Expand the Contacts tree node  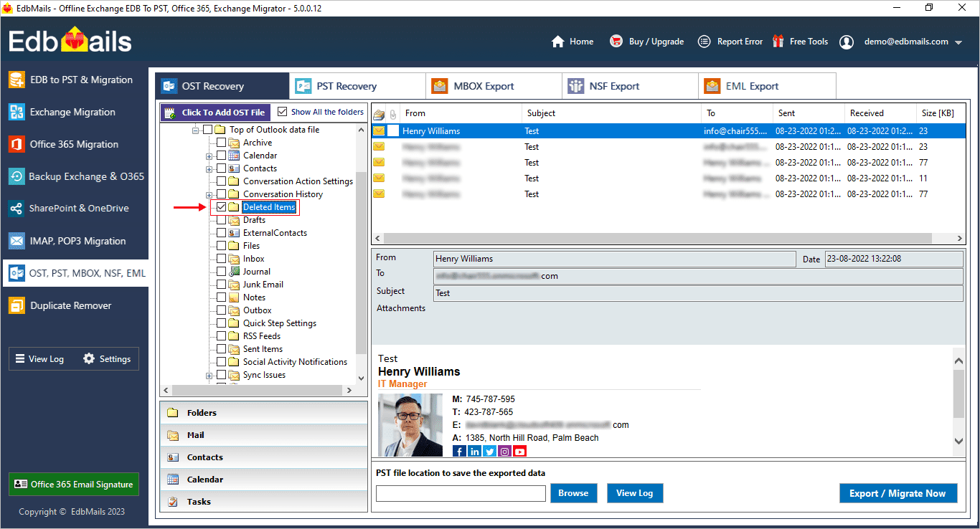[209, 168]
